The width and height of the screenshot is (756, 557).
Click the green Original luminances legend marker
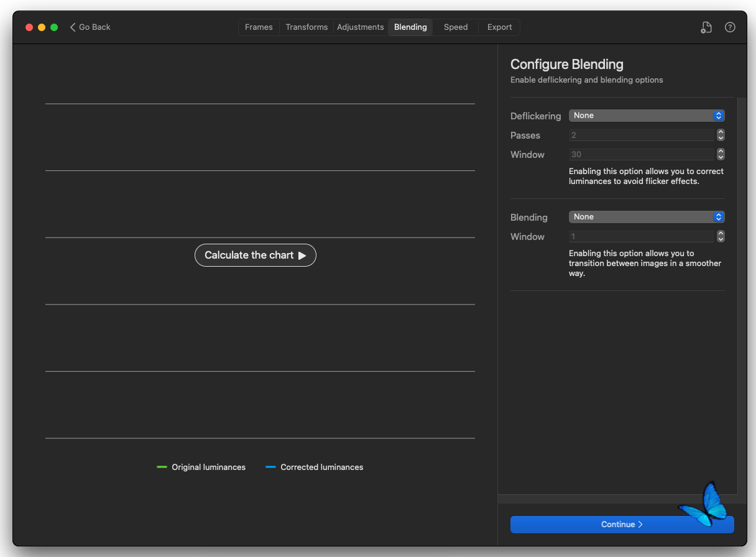pyautogui.click(x=162, y=467)
